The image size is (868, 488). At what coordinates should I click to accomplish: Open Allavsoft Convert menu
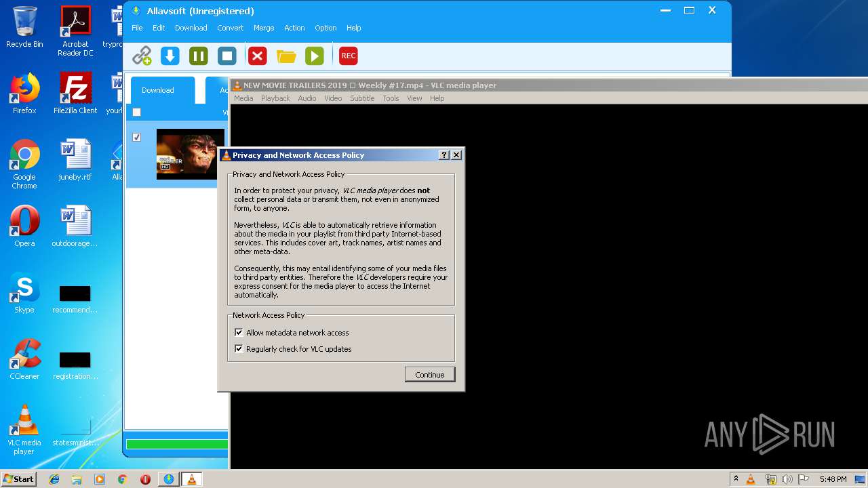tap(231, 28)
